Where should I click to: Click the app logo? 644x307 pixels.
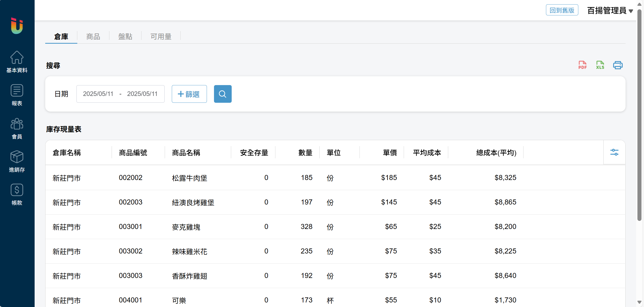(17, 26)
